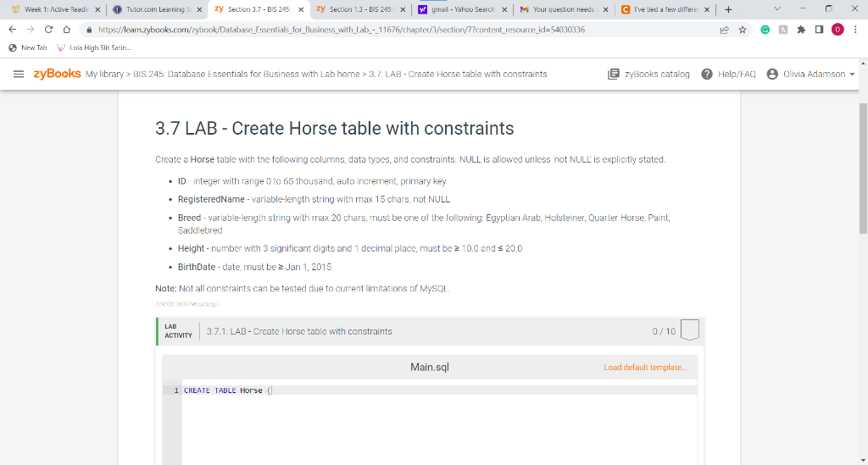Viewport: 868px width, 465px height.
Task: Switch to gmail - Yahoo Search tab
Action: pyautogui.click(x=463, y=9)
